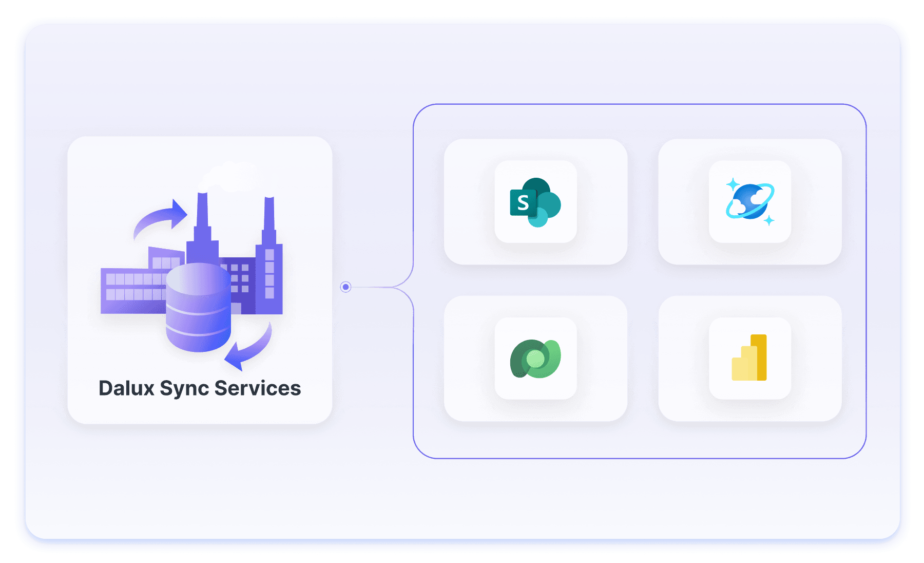Select the Dalux Sync Services label
Image resolution: width=924 pixels, height=563 pixels.
pyautogui.click(x=200, y=389)
